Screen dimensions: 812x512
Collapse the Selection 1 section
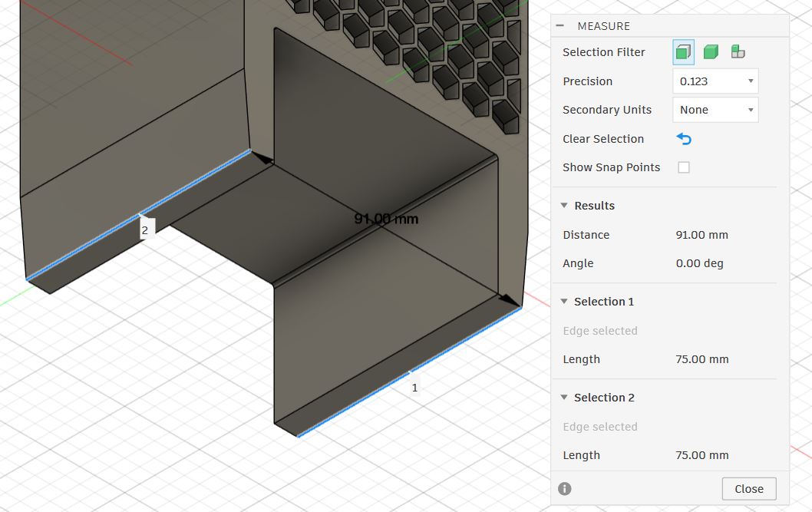[564, 302]
